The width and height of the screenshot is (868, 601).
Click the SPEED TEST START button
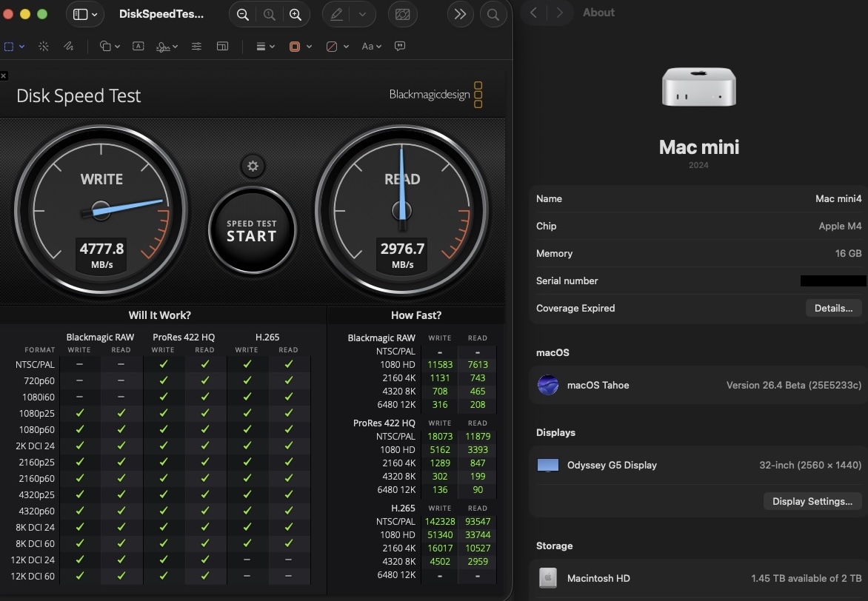(253, 231)
